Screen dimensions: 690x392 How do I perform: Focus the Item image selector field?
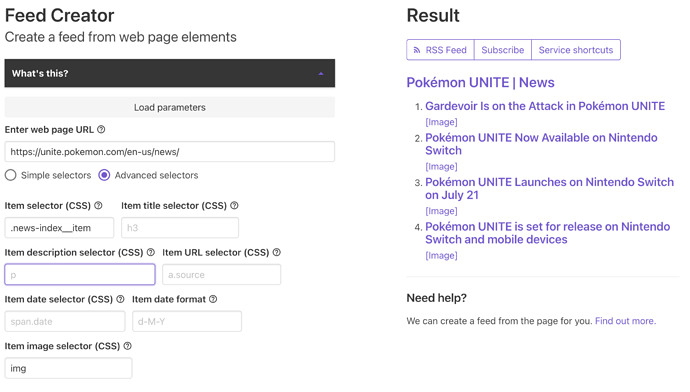(x=68, y=368)
